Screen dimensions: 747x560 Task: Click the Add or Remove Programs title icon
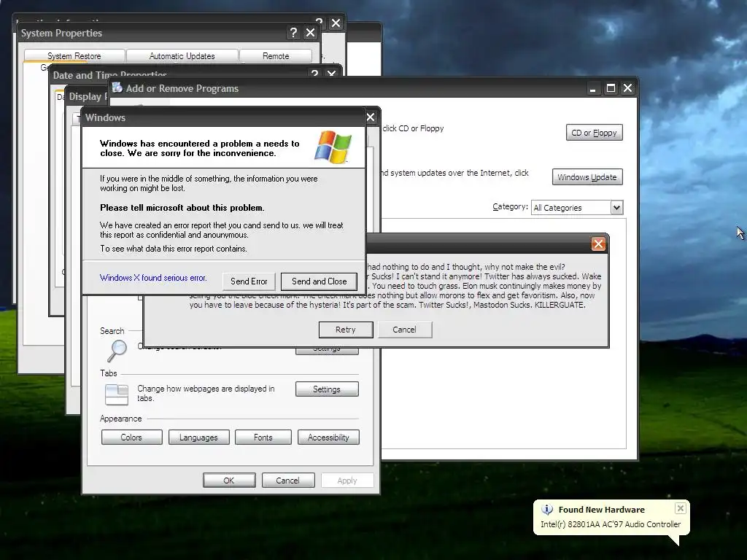click(117, 87)
